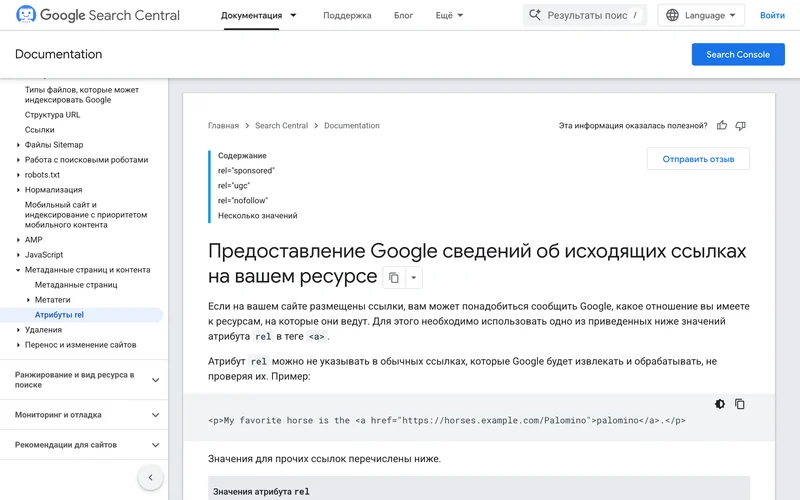Open dropdown arrow next to Документация
The image size is (800, 500).
(293, 15)
